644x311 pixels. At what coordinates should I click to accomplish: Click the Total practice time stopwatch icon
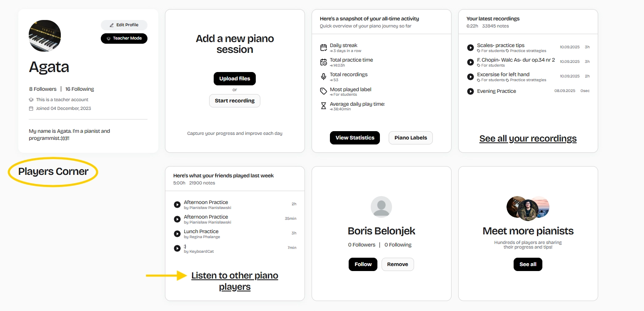tap(324, 62)
